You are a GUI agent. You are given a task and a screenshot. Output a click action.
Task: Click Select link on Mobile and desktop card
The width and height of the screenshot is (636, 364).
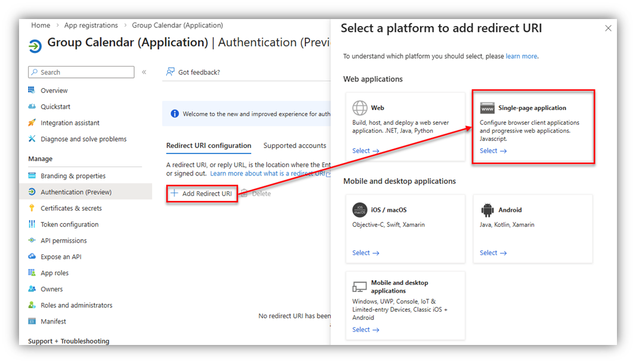pyautogui.click(x=366, y=330)
